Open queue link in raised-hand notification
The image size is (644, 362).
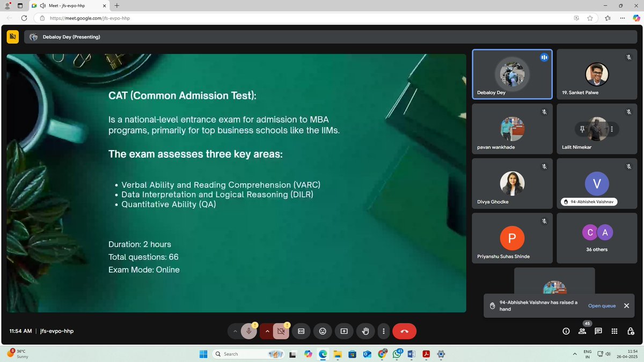point(602,306)
